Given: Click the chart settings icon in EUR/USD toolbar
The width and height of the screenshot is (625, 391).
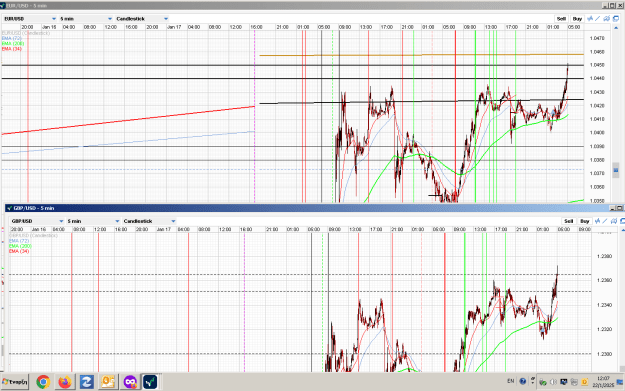Looking at the screenshot, I should (607, 19).
